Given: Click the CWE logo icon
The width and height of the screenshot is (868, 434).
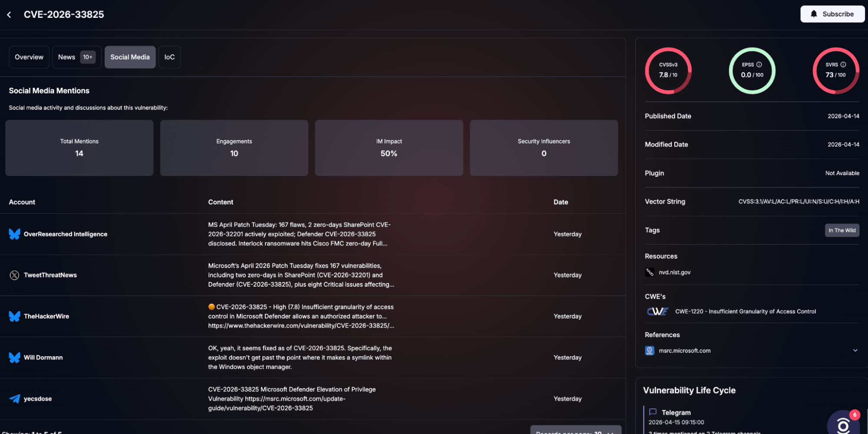Looking at the screenshot, I should coord(657,311).
